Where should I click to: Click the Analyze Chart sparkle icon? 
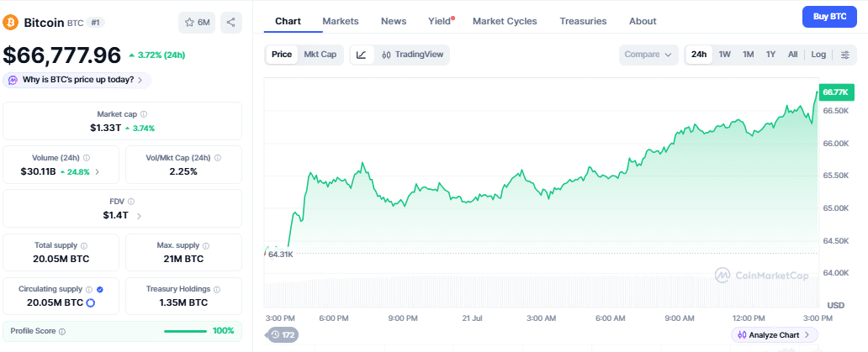(x=742, y=335)
